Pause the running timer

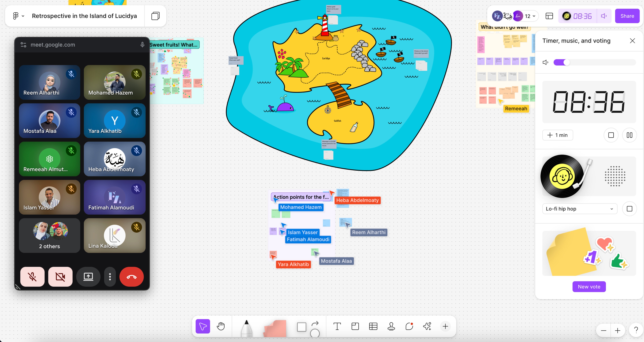(x=629, y=135)
